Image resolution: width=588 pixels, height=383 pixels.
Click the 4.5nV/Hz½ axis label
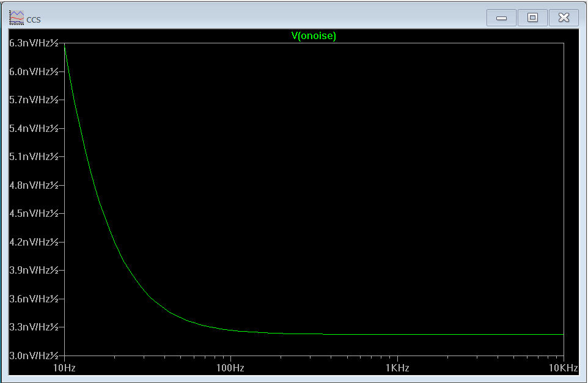coord(34,213)
